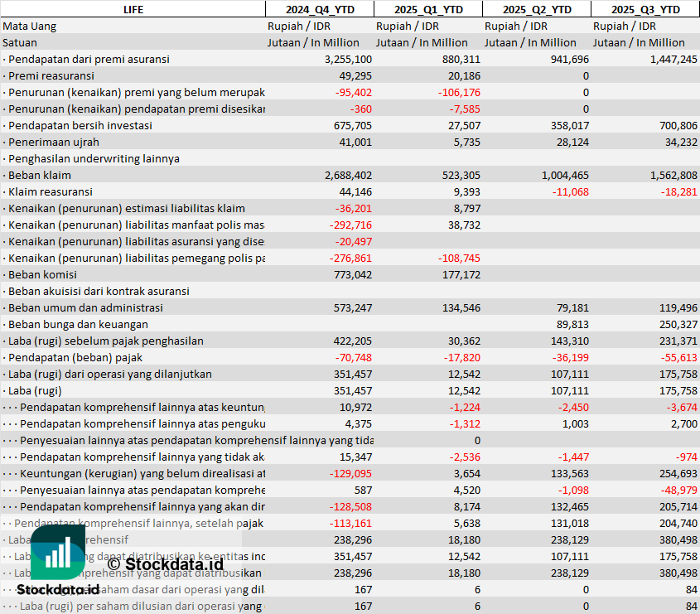Click red value -18,281 in Klaim reasuransi row
Viewport: 700px width, 614px height.
[x=679, y=191]
